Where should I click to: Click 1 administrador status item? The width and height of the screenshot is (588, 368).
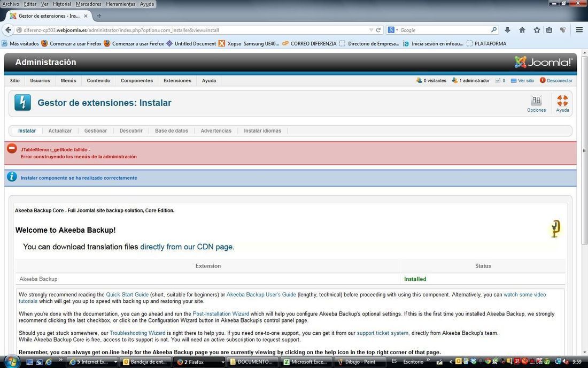(x=470, y=81)
